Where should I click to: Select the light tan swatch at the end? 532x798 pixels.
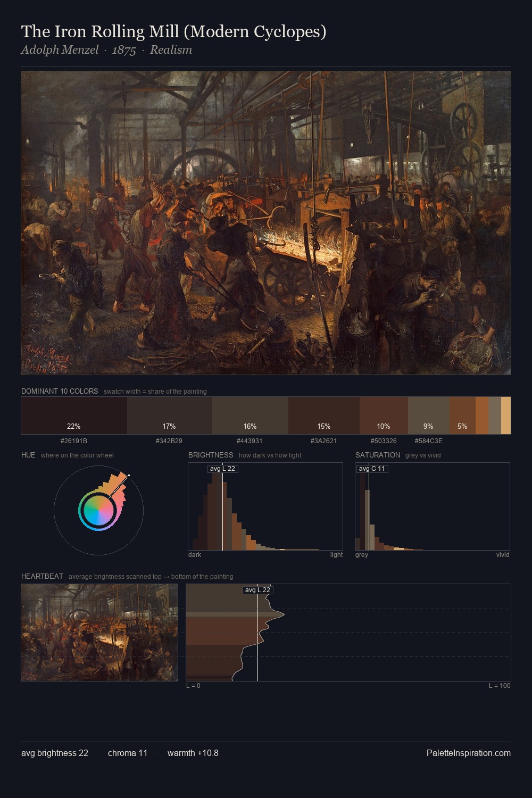click(506, 415)
